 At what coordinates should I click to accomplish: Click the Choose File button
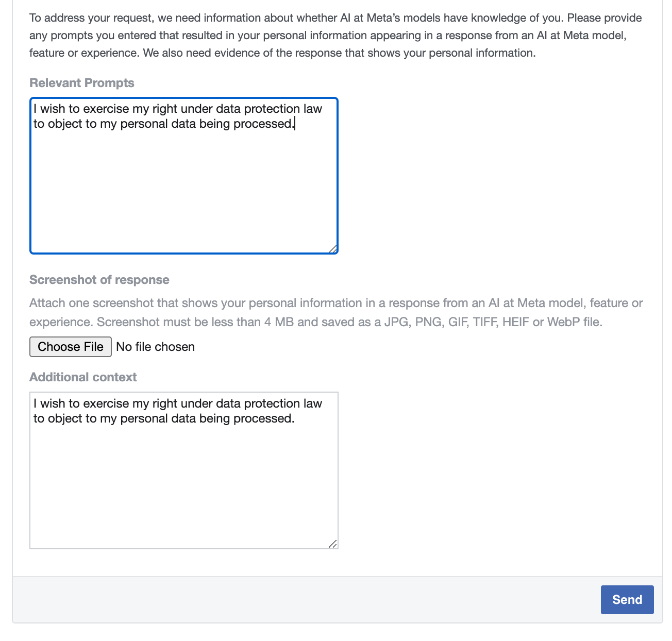(x=71, y=347)
